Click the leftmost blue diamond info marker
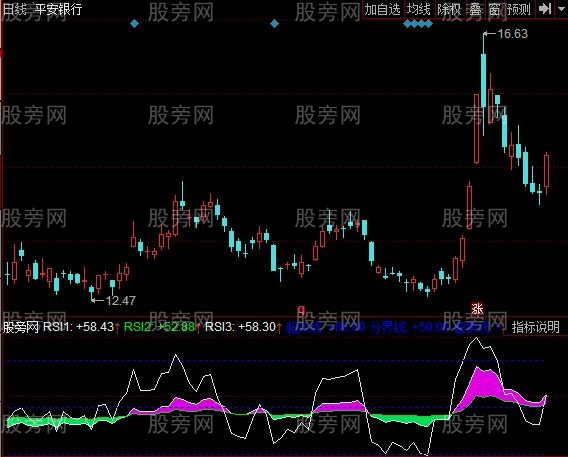568x457 pixels. [x=134, y=24]
